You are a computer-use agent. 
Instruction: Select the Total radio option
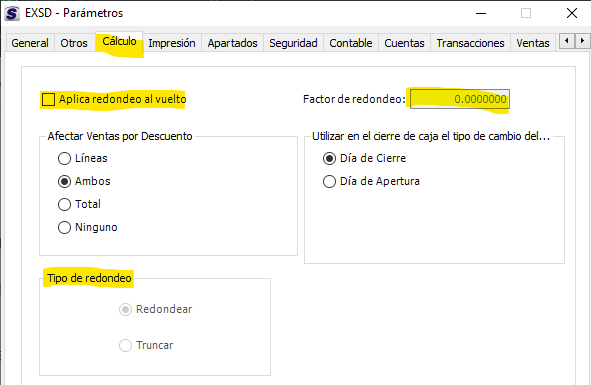pos(64,204)
